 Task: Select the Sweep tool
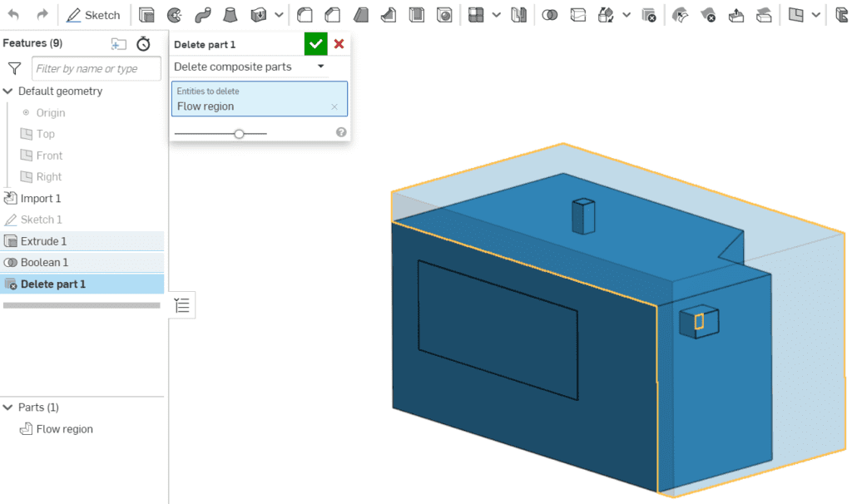point(202,14)
